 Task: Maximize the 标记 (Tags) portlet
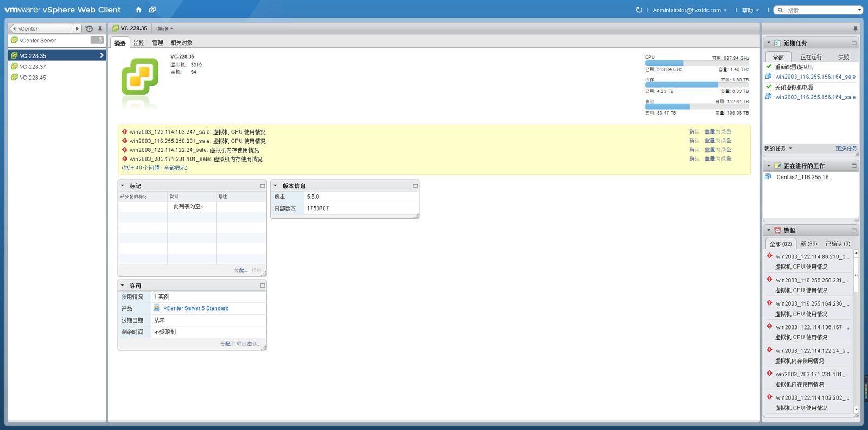pos(263,186)
